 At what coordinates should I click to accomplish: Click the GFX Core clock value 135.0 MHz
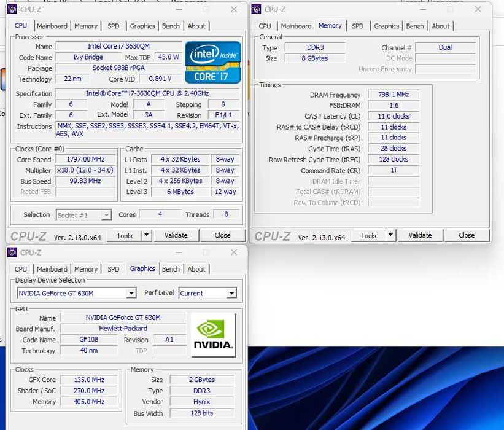(x=89, y=380)
